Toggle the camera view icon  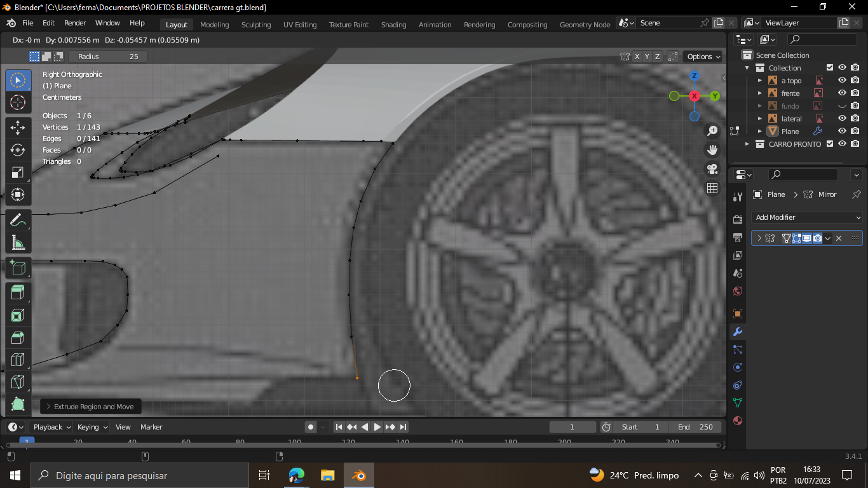712,169
